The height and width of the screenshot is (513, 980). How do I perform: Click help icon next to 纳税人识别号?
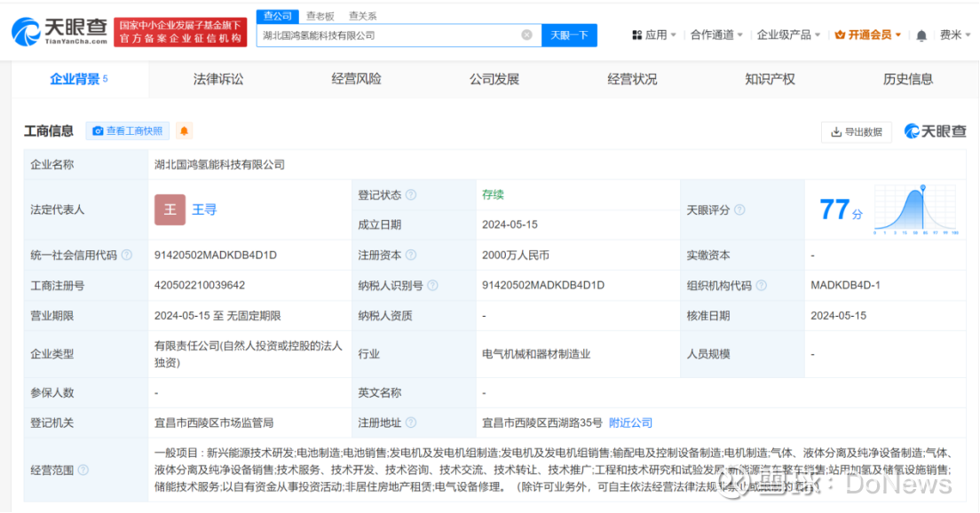point(432,286)
